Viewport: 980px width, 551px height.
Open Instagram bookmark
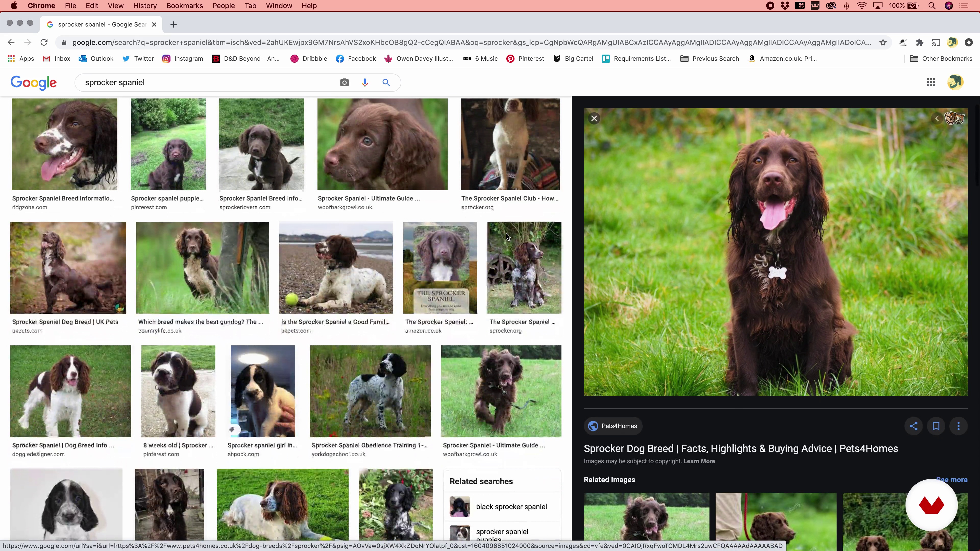(x=183, y=59)
